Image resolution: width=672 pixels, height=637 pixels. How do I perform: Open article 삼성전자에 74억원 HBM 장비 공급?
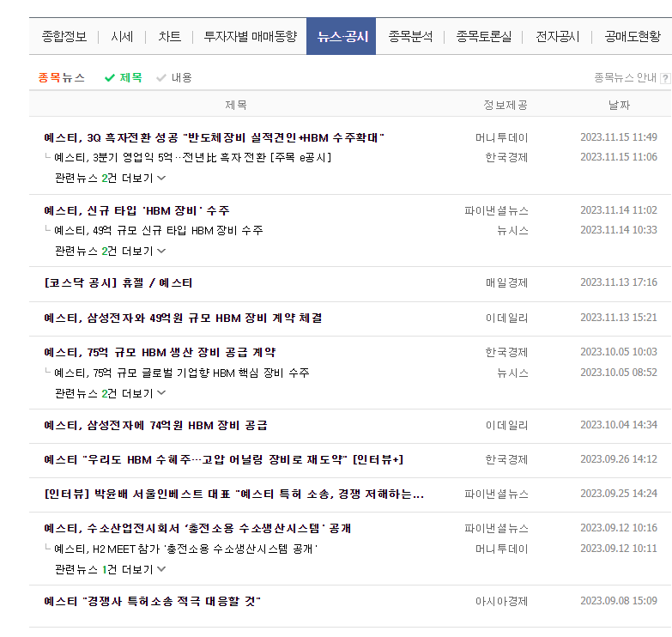[155, 425]
